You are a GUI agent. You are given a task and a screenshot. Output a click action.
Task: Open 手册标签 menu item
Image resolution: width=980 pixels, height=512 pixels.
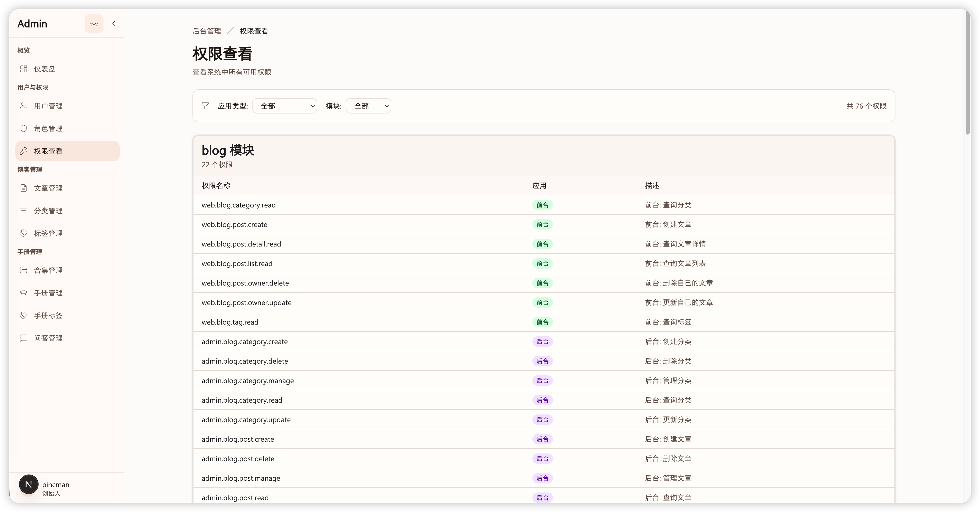tap(48, 316)
